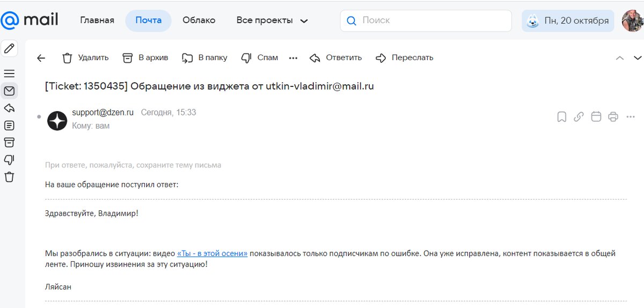Move the letter with В архив
Image resolution: width=644 pixels, height=308 pixels.
click(x=145, y=57)
